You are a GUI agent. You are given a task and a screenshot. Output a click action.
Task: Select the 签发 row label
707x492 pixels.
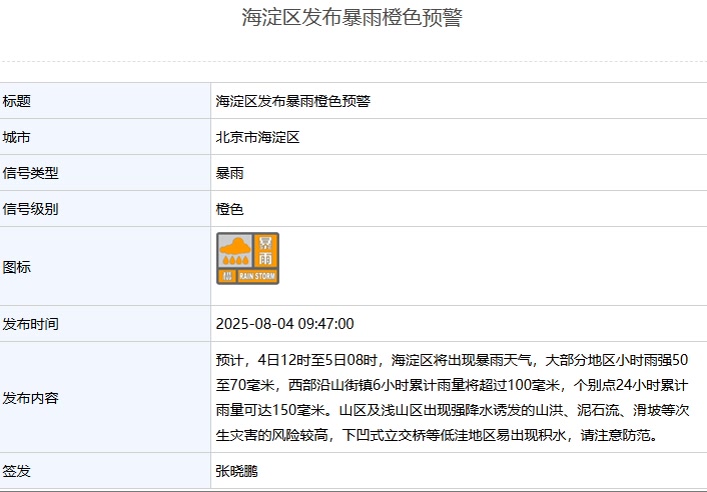point(17,470)
